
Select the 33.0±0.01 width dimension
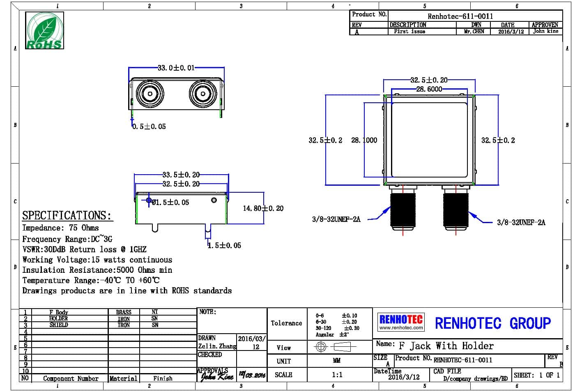[176, 68]
